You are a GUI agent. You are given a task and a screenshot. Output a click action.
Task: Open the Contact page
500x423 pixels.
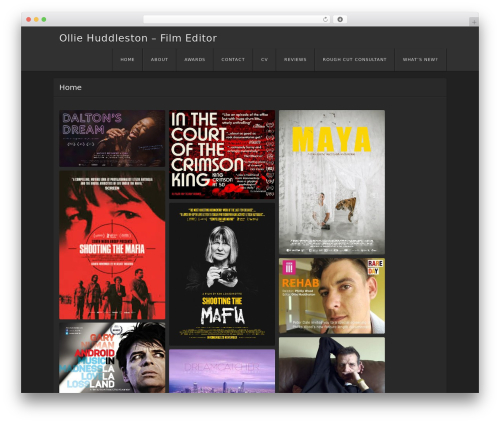(233, 59)
